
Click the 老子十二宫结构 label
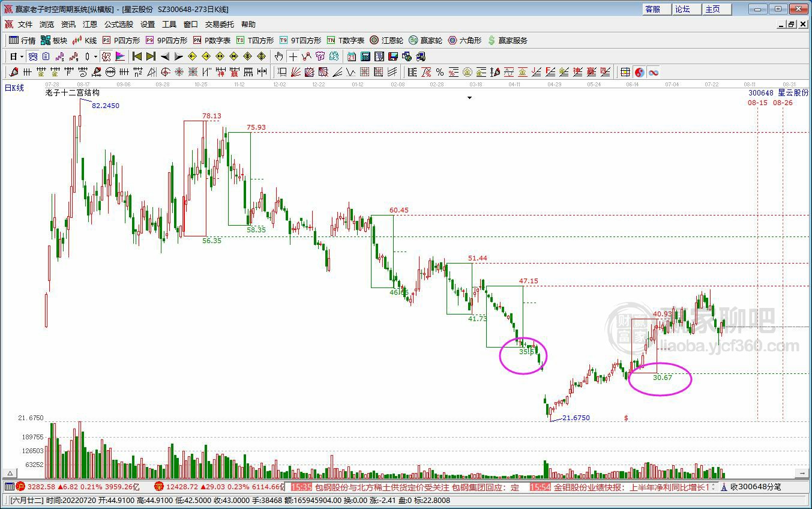pyautogui.click(x=73, y=93)
